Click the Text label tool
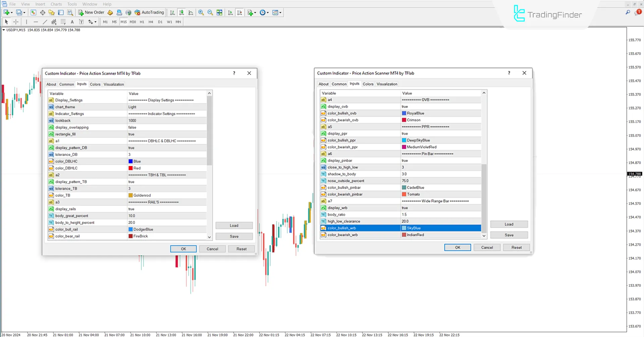This screenshot has height=337, width=644. pos(81,22)
